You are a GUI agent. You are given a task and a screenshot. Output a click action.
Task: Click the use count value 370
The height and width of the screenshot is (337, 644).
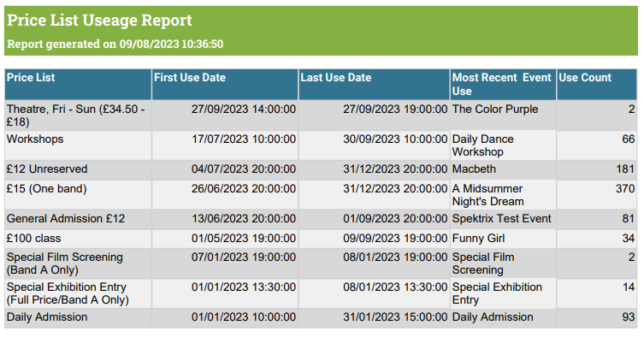pos(625,189)
